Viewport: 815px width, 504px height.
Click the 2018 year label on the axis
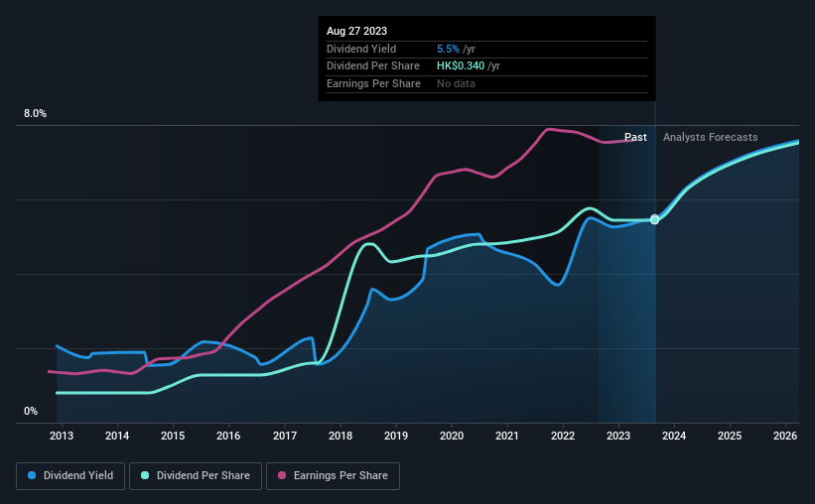[340, 436]
